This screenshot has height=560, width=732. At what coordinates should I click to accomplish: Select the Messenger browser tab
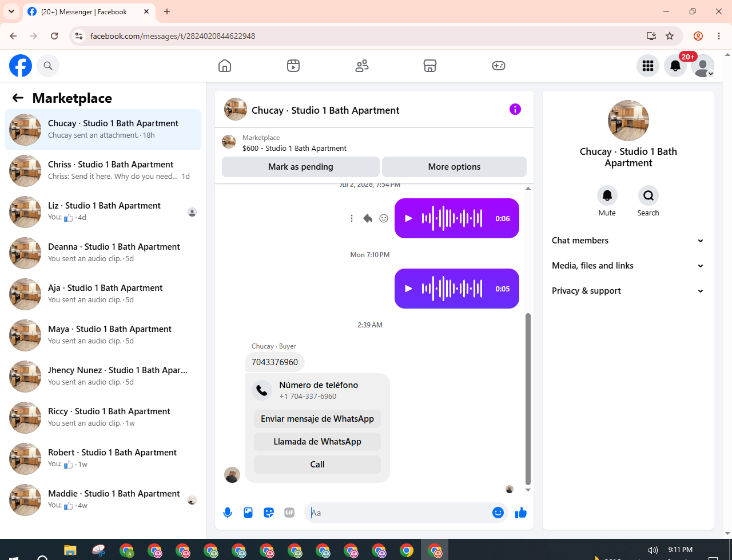point(90,11)
